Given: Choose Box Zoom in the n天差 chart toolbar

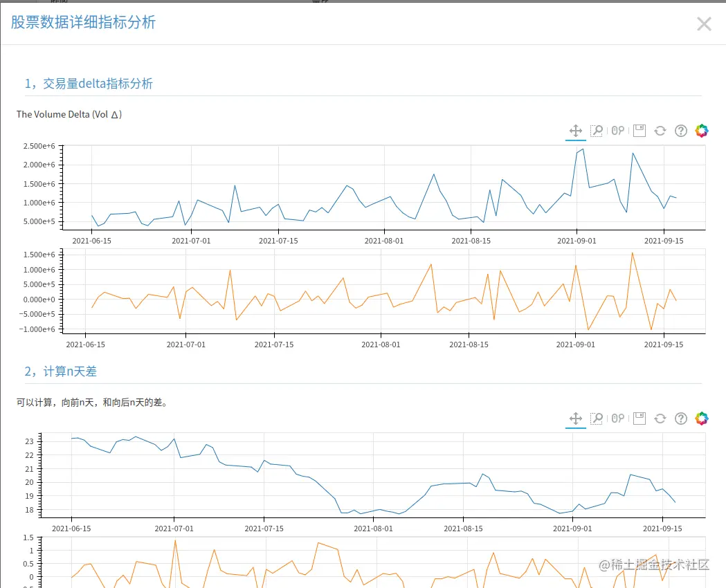Looking at the screenshot, I should (596, 419).
